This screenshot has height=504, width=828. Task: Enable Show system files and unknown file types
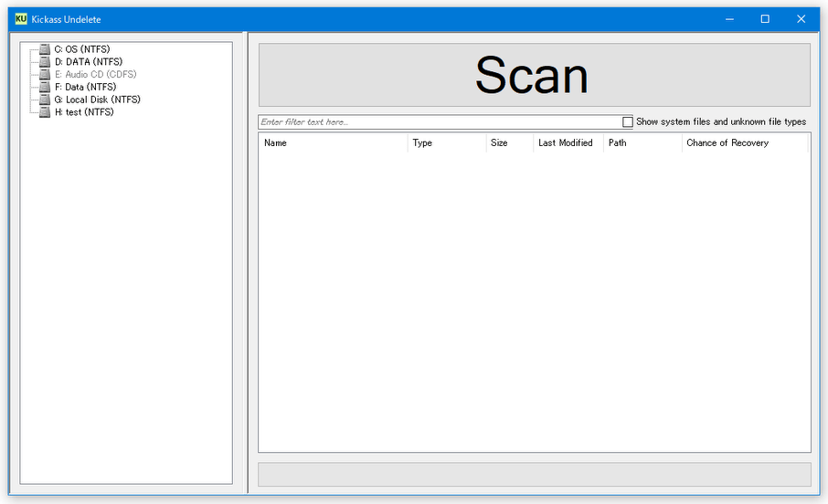tap(627, 122)
